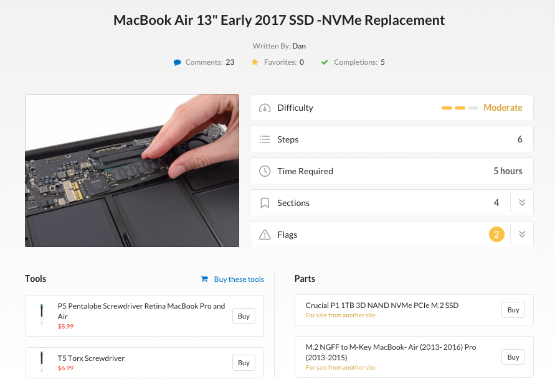Buy the T5 Torx Screwdriver
Screen dimensions: 555x392
244,363
